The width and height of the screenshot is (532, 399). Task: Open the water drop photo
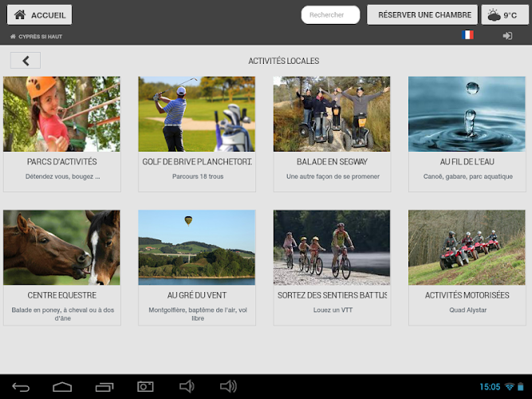point(467,114)
